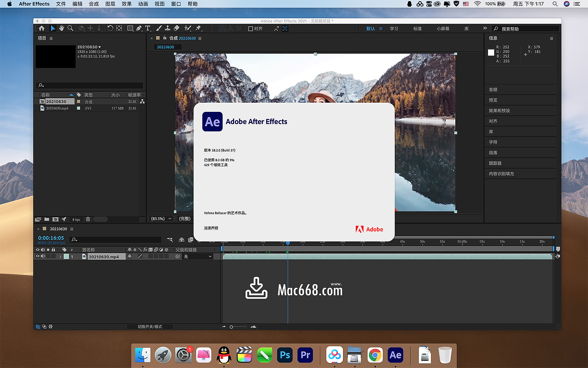Open the 83.5% magnification dropdown
The width and height of the screenshot is (588, 368).
click(x=161, y=219)
